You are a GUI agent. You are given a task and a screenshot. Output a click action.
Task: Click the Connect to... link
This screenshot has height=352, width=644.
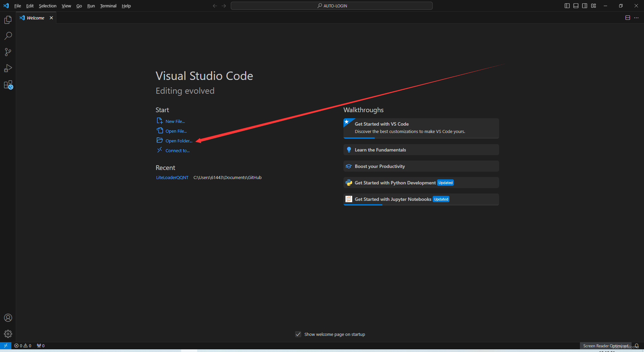[177, 151]
